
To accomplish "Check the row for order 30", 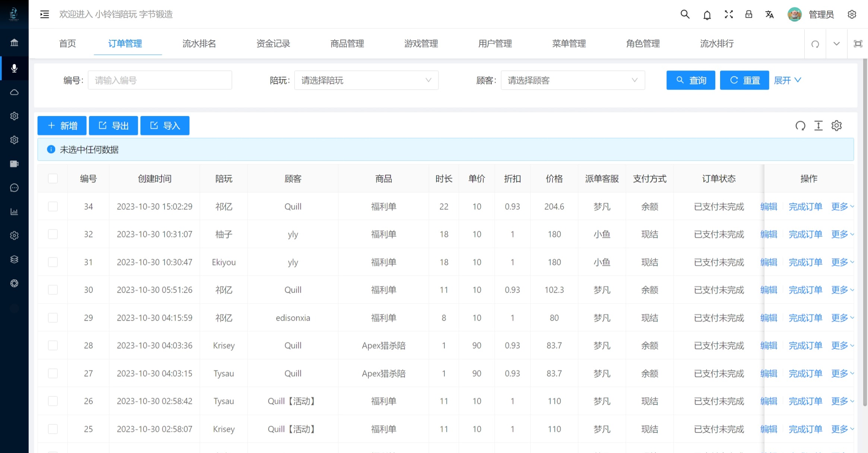I will tap(53, 290).
